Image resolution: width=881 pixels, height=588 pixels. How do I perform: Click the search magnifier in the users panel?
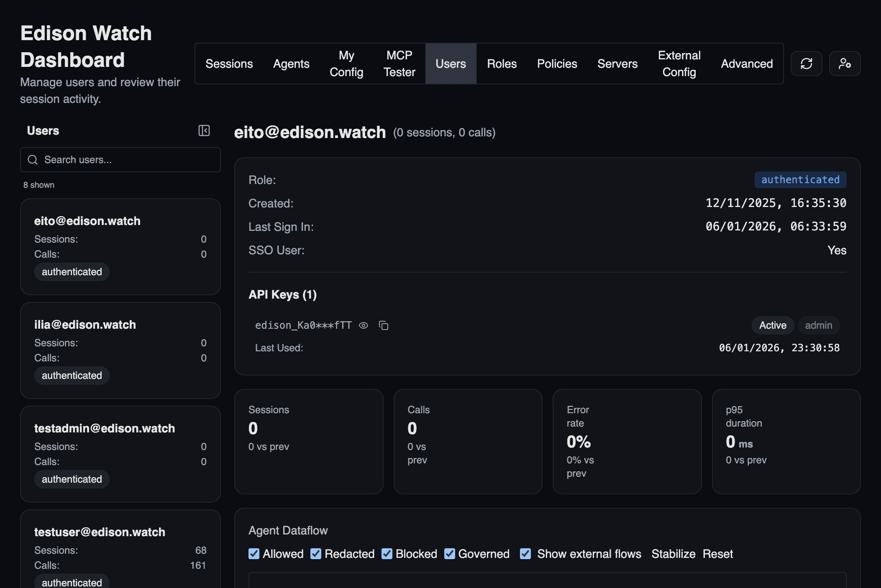[33, 160]
